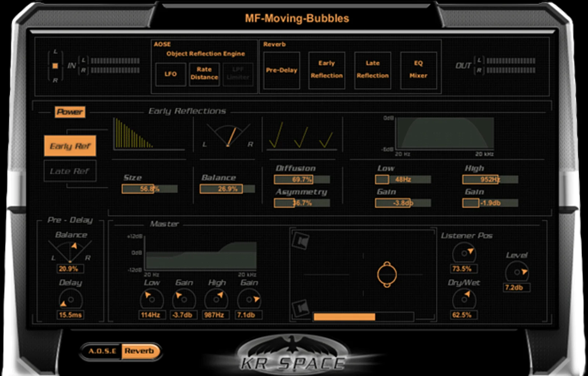The height and width of the screenshot is (376, 588).
Task: Click the Dry/Wet knob
Action: pos(464,299)
